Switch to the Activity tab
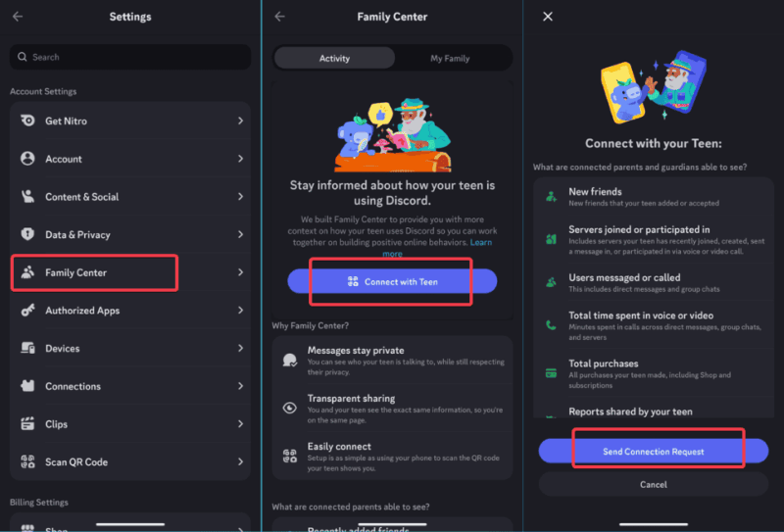The image size is (784, 532). [334, 58]
